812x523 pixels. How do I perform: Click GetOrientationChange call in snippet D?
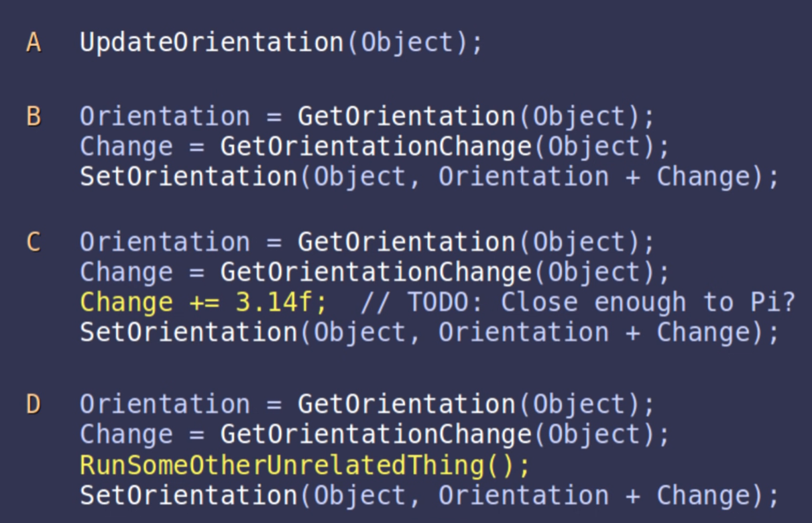(375, 434)
